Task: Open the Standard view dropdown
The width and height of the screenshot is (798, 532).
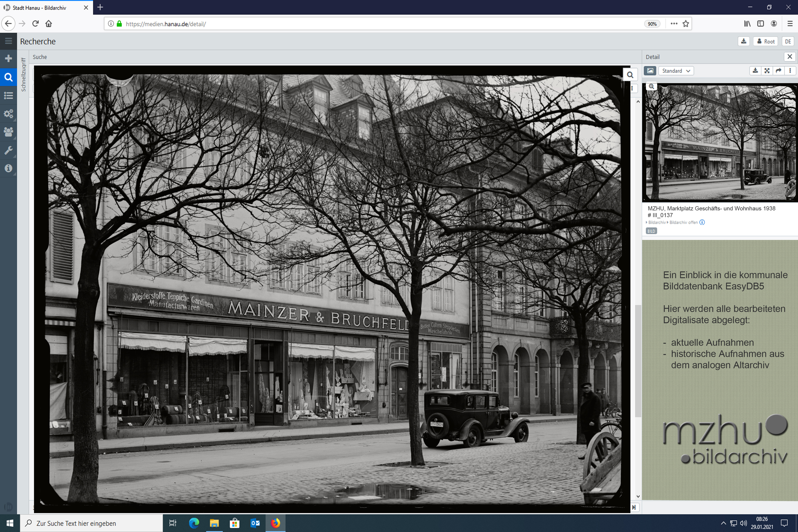Action: coord(676,70)
